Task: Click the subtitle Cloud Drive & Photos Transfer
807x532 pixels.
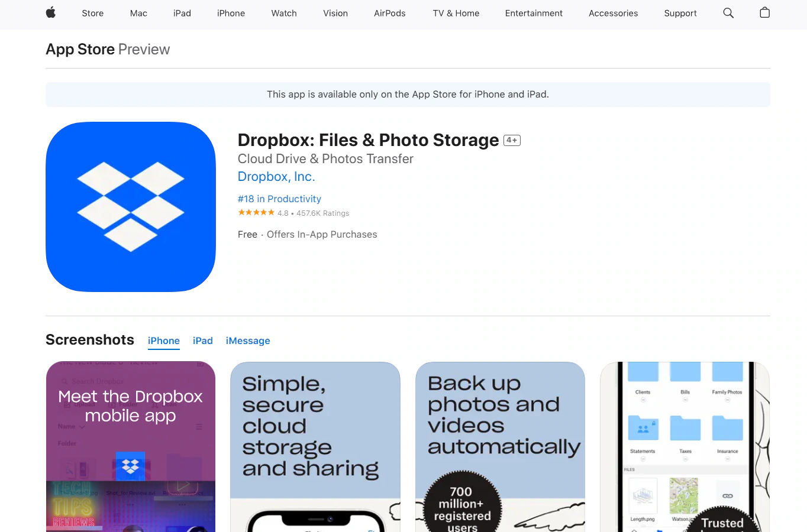Action: [x=325, y=159]
